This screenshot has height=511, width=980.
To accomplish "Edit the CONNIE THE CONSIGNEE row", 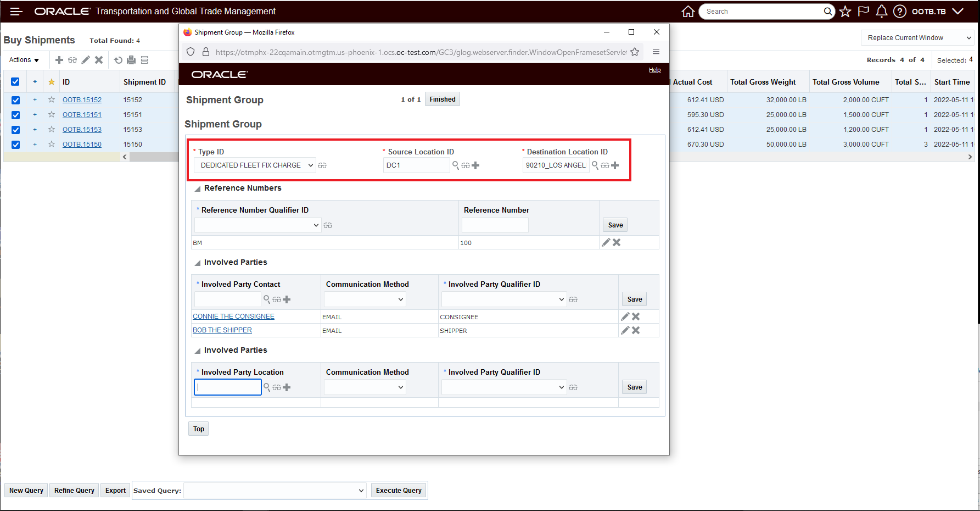I will pyautogui.click(x=625, y=316).
